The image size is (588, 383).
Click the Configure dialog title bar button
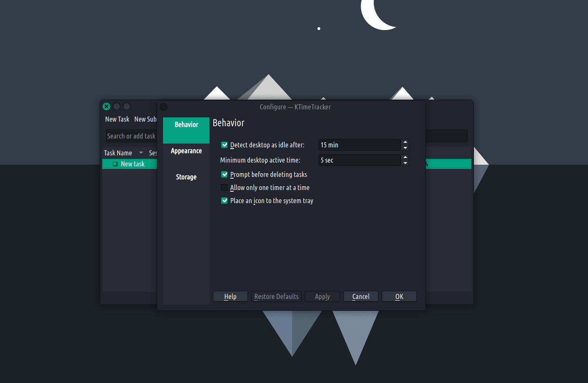click(x=164, y=107)
